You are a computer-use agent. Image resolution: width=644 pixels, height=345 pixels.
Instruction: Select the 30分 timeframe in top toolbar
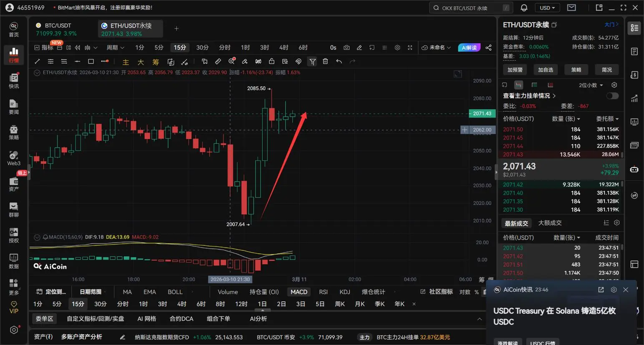pyautogui.click(x=202, y=47)
